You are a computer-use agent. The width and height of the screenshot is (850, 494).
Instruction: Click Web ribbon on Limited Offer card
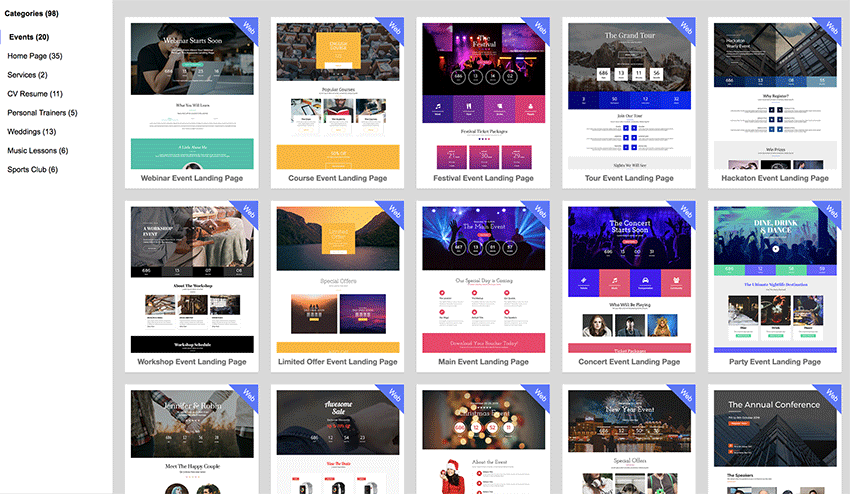(x=394, y=211)
